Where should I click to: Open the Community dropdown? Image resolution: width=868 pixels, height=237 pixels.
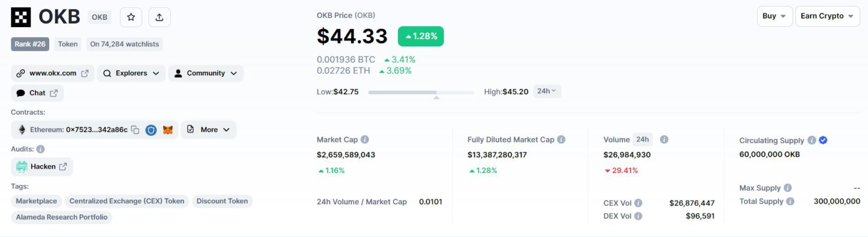(x=206, y=73)
